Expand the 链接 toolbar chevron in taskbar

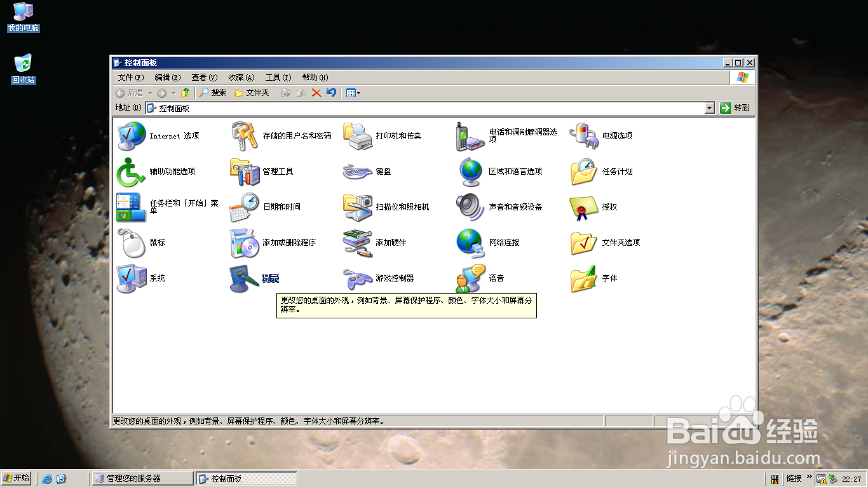pyautogui.click(x=809, y=476)
